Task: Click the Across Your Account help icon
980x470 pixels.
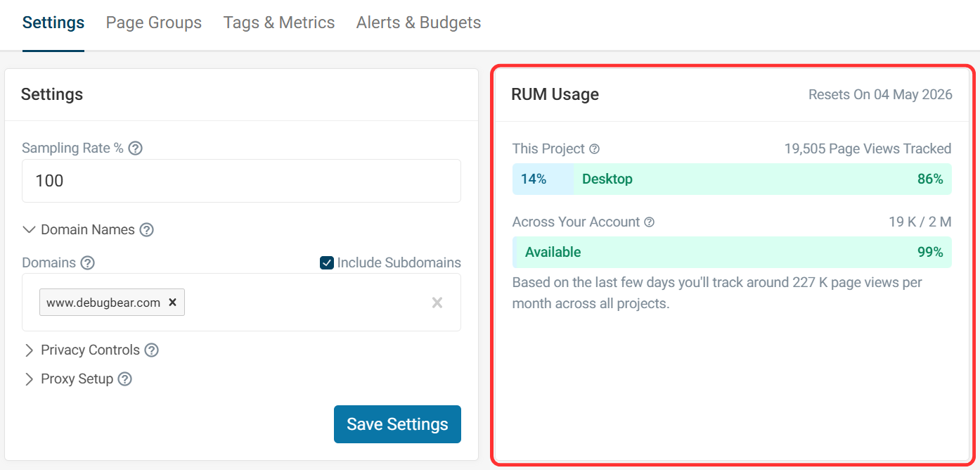Action: [x=649, y=222]
